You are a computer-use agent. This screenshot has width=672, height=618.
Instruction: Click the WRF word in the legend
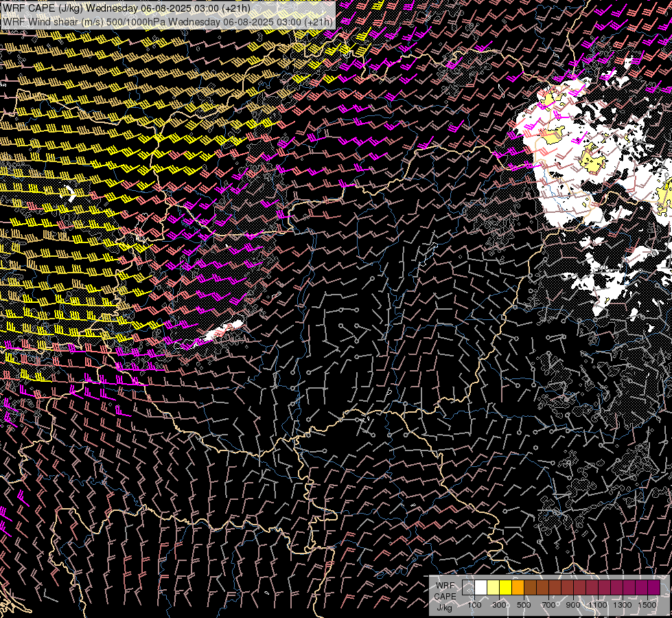tap(445, 586)
